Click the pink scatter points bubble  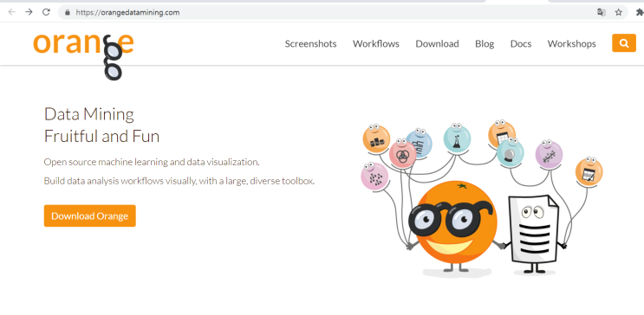click(374, 177)
